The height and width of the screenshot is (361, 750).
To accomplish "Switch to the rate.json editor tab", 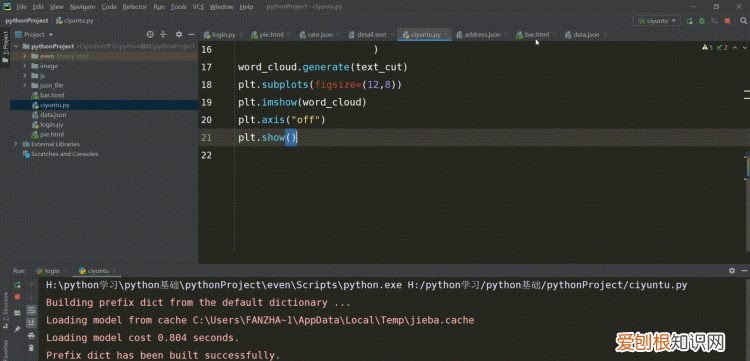I will point(320,35).
